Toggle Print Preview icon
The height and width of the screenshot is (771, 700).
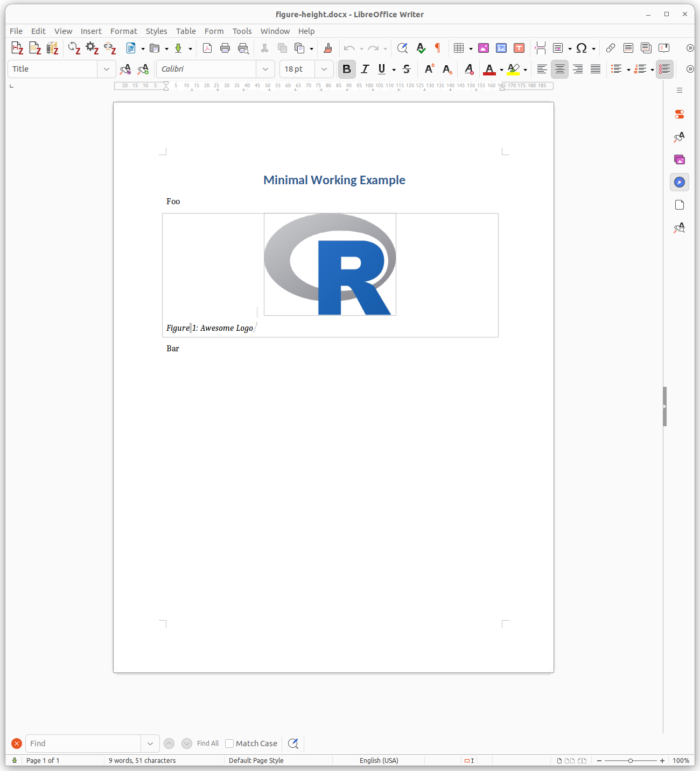point(243,48)
